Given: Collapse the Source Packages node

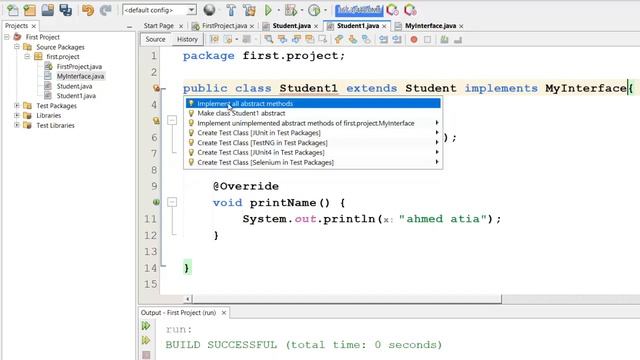Looking at the screenshot, I should tap(17, 47).
